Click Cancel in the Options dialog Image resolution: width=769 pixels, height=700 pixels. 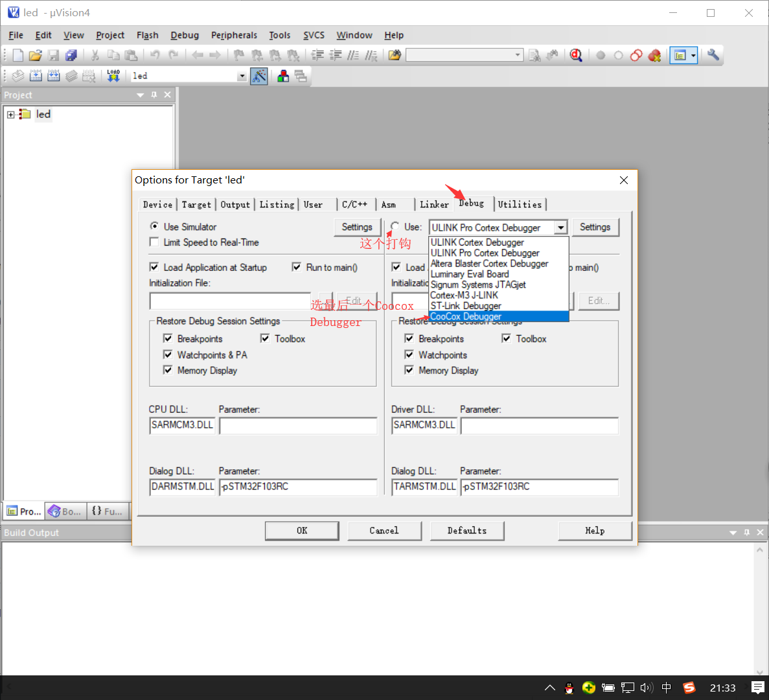coord(384,530)
